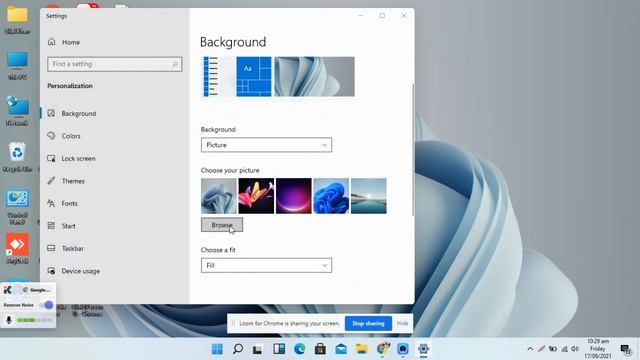The image size is (640, 360).
Task: Open the Windows Start button on taskbar
Action: (217, 349)
